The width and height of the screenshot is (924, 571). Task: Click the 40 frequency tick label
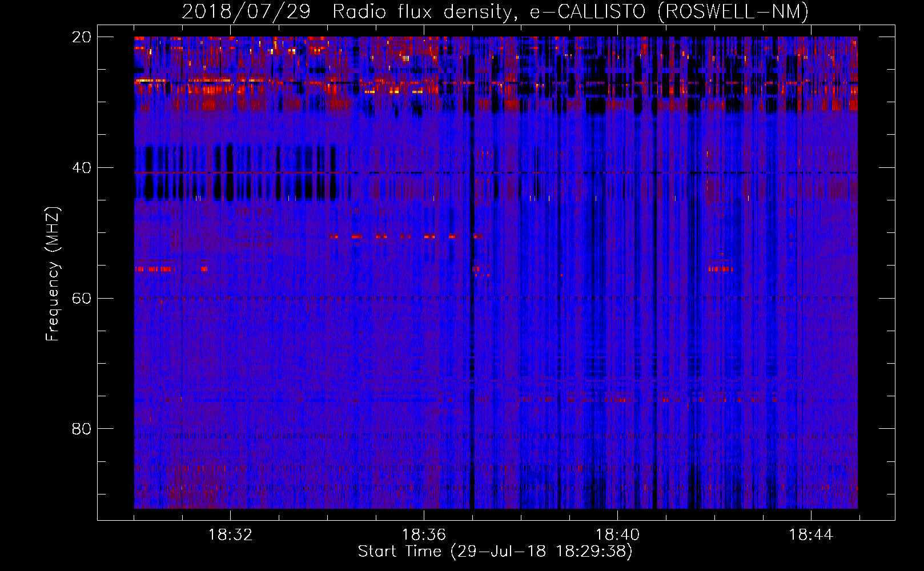click(x=82, y=168)
